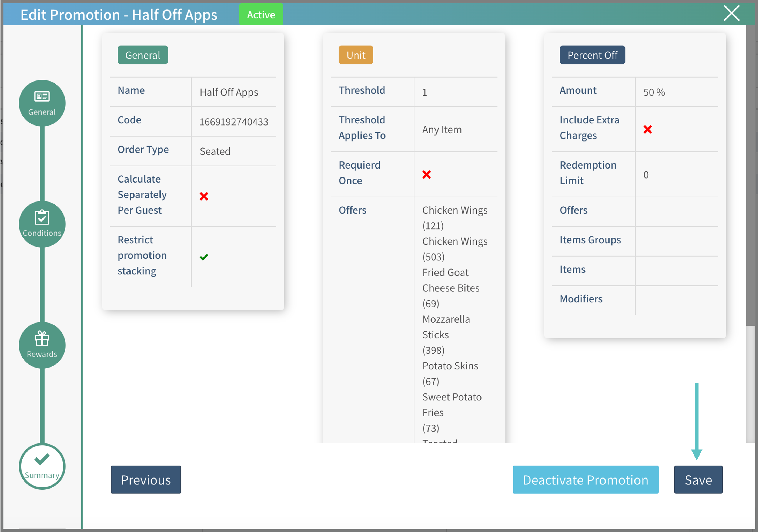Click the green Active status badge
This screenshot has height=532, width=759.
pos(261,15)
